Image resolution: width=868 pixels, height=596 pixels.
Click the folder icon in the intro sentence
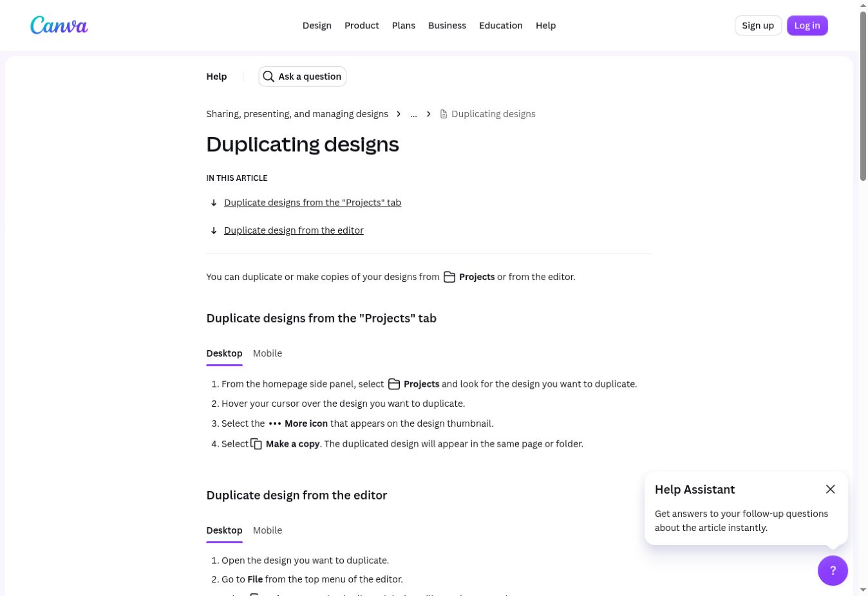(449, 277)
